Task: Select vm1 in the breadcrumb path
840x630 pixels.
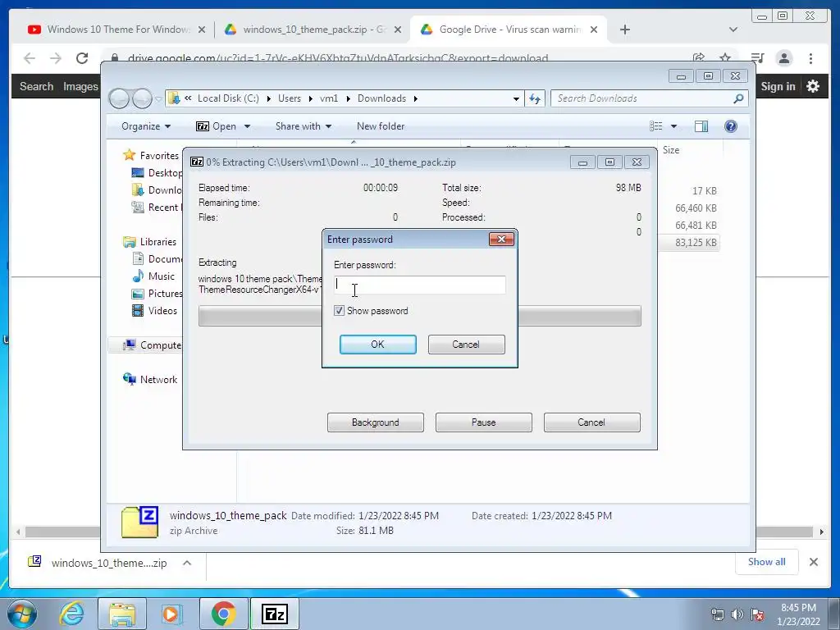Action: tap(329, 98)
